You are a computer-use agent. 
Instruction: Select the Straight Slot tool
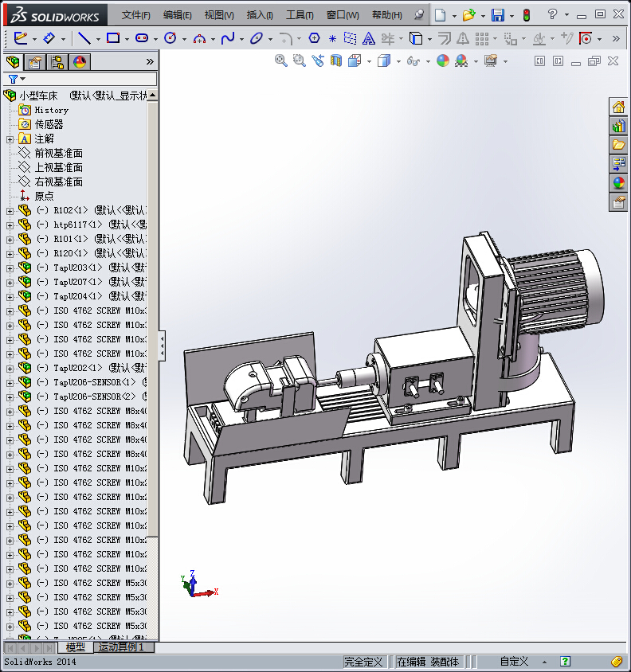142,38
